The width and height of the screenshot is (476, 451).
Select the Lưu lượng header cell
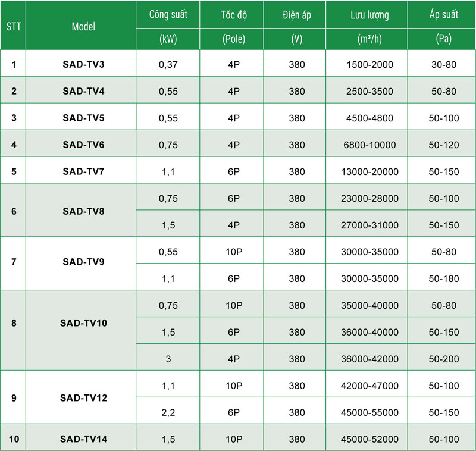pos(369,15)
